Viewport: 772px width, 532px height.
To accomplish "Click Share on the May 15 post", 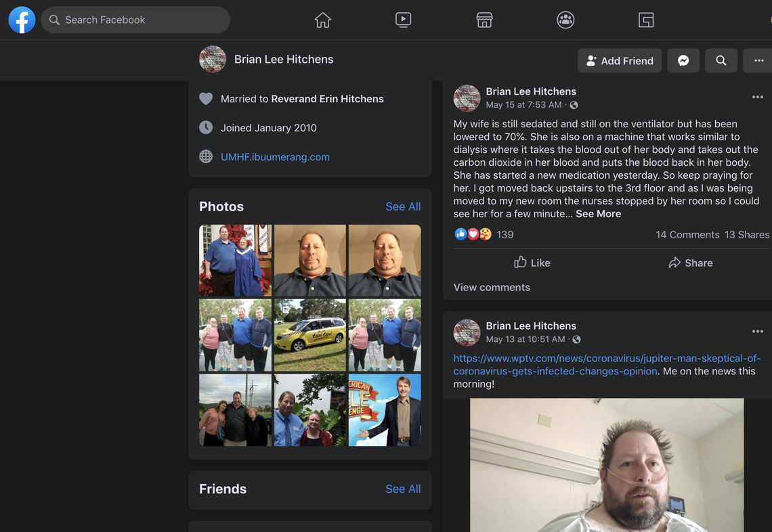I will [690, 263].
